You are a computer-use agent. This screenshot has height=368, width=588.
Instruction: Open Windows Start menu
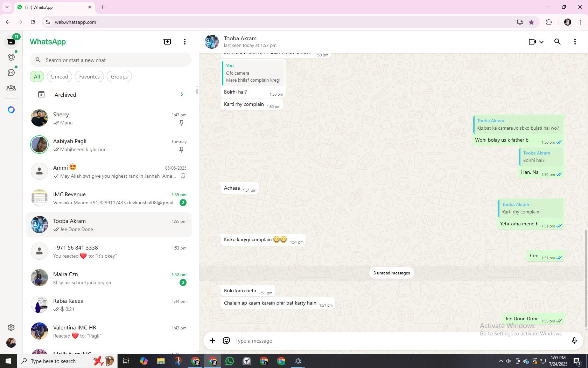8,361
